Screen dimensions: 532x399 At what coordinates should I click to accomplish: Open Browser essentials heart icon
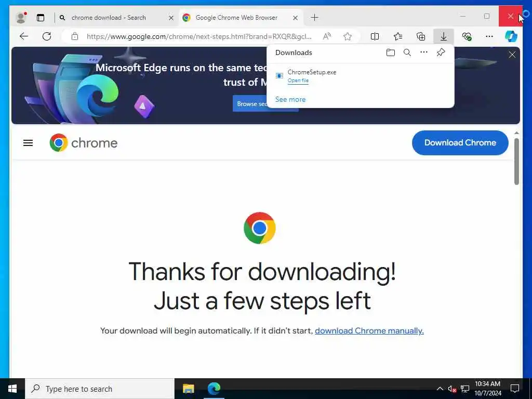point(467,36)
